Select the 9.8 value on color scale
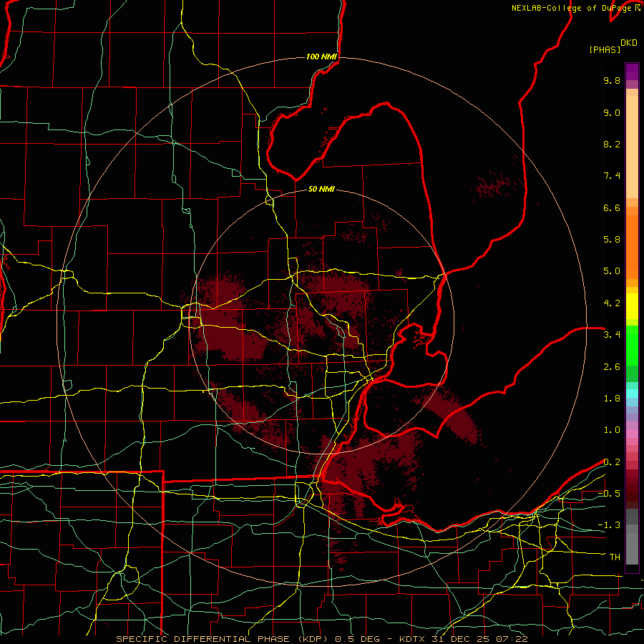Screen dimensions: 644x644 click(612, 80)
